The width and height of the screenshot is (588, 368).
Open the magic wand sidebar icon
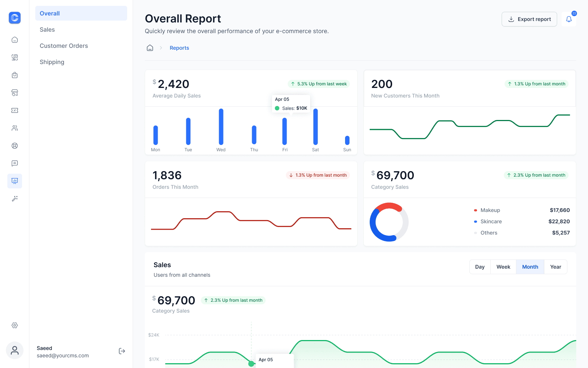15,199
